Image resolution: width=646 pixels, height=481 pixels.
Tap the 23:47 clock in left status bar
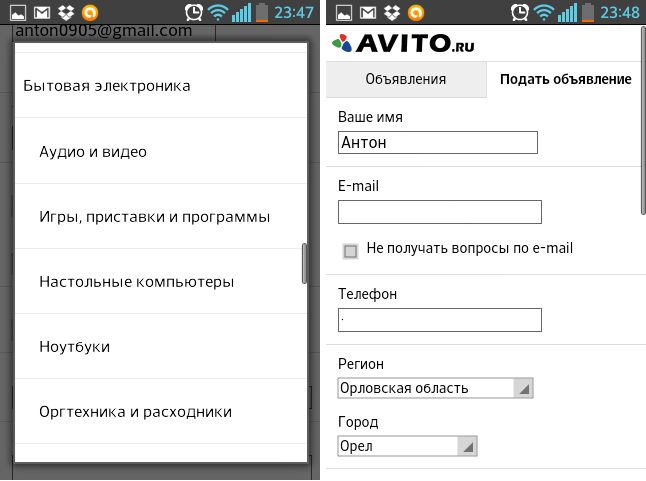(294, 13)
